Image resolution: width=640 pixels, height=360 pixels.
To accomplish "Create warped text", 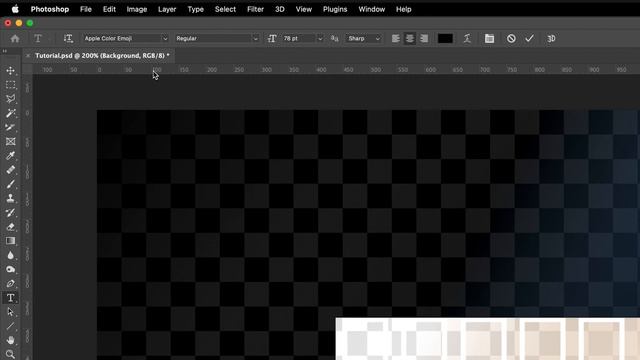I will tap(467, 38).
